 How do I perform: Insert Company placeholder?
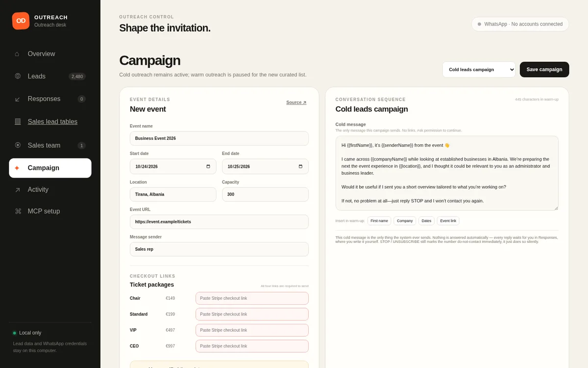coord(405,221)
